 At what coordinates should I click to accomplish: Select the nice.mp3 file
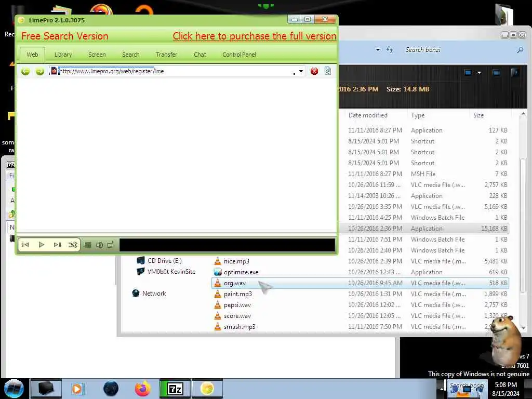click(x=236, y=261)
